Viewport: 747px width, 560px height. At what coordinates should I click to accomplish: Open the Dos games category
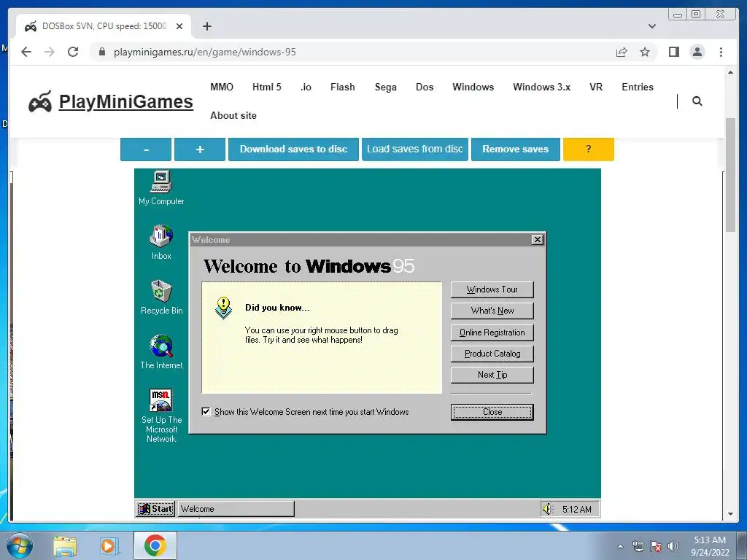pos(425,87)
